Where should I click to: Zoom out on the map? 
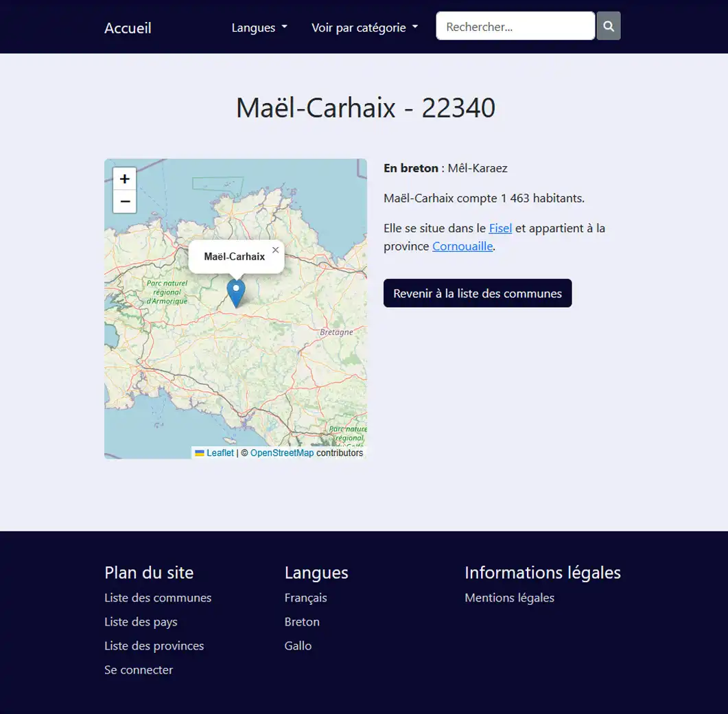[x=124, y=202]
